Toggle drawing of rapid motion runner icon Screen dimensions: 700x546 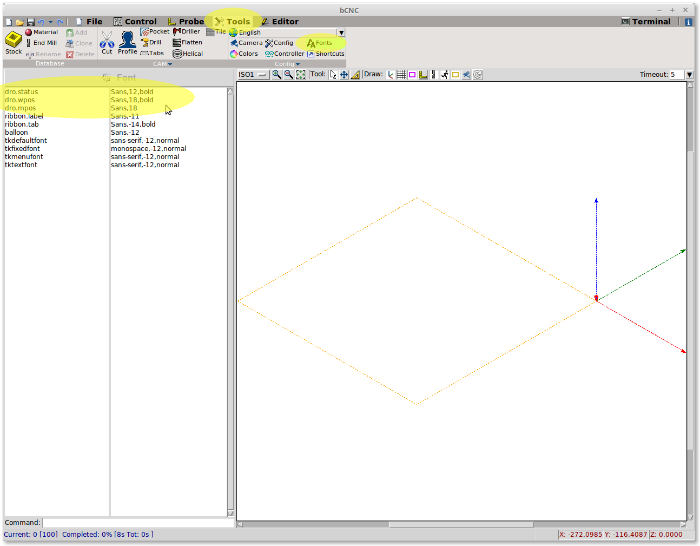pyautogui.click(x=445, y=75)
